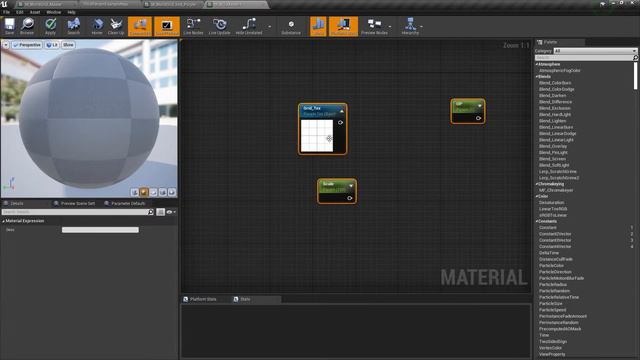Open the Perspective view mode menu
The image size is (640, 360).
tap(27, 45)
